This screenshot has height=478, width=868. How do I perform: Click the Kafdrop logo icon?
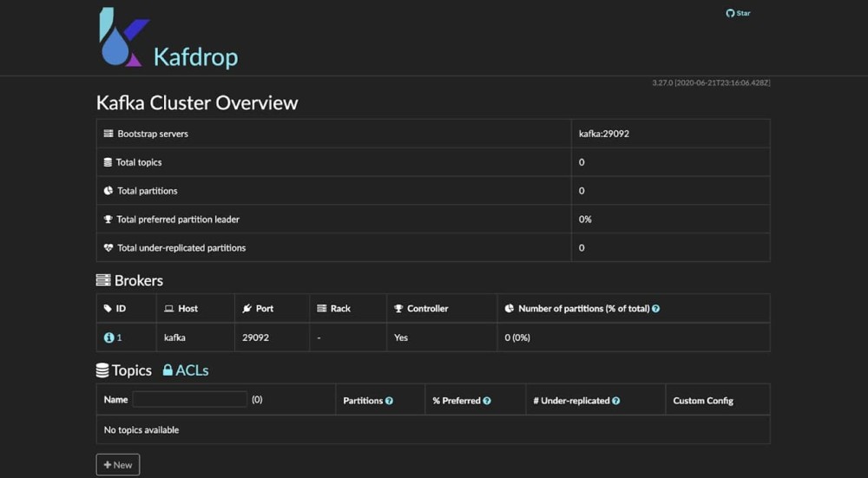pyautogui.click(x=124, y=37)
